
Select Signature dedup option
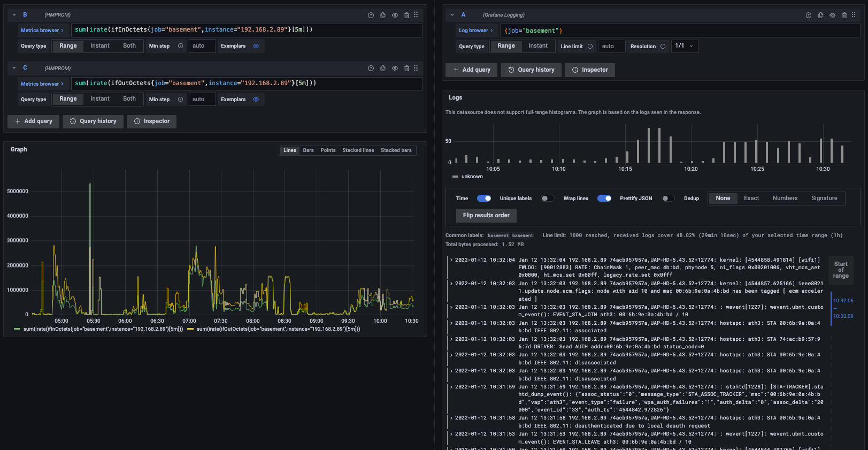click(x=824, y=199)
